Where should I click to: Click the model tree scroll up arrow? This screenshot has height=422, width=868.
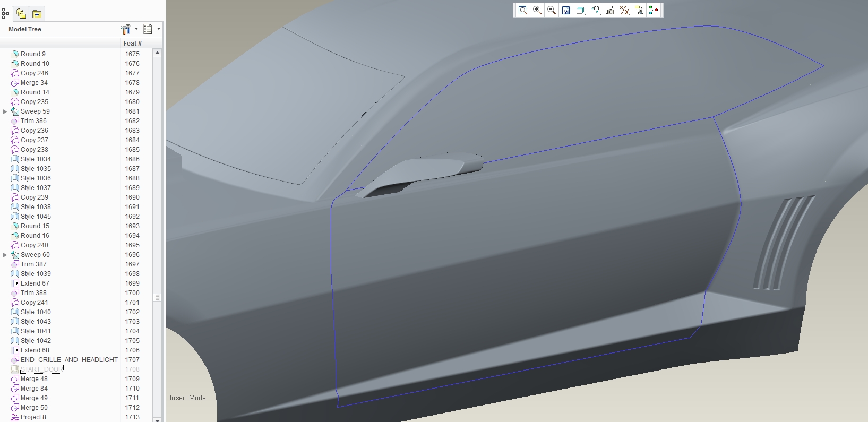(157, 53)
